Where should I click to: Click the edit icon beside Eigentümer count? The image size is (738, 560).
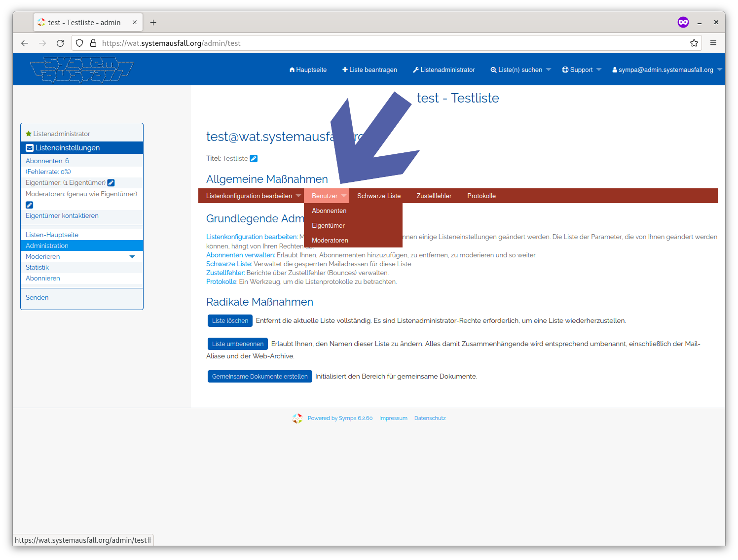pyautogui.click(x=111, y=183)
